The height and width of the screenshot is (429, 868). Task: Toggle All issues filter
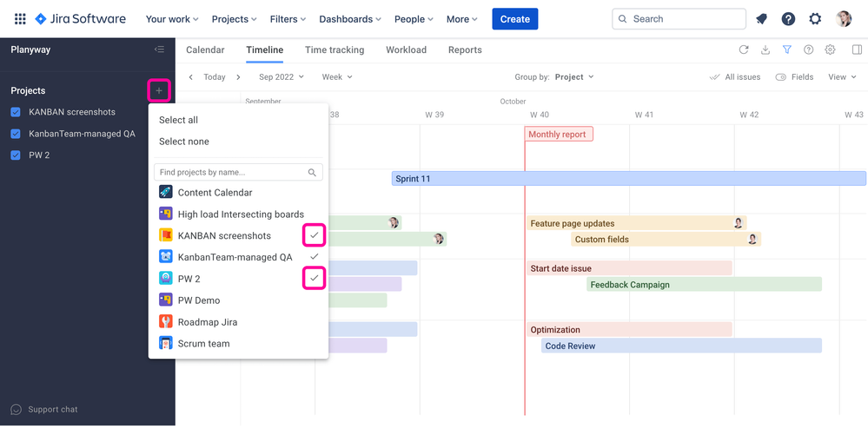tap(735, 77)
